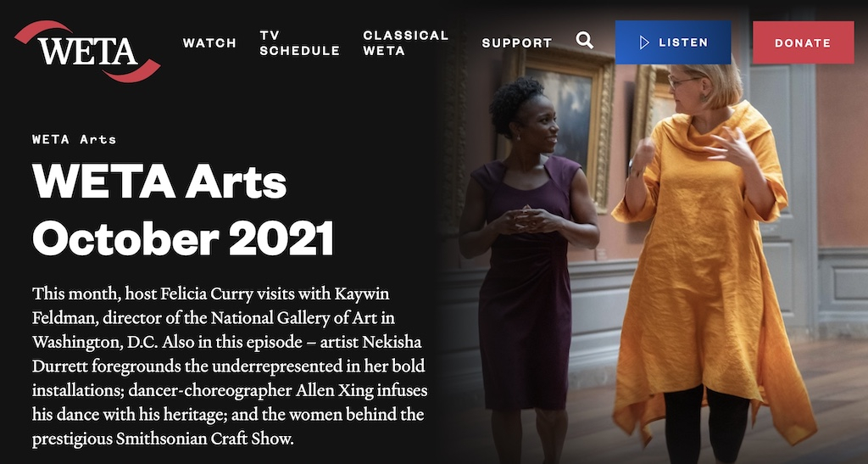Click the blue Listen button

click(672, 42)
